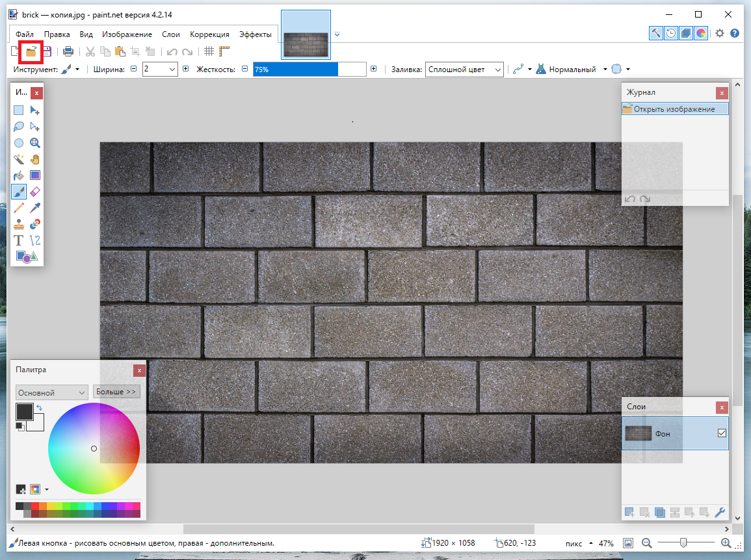Click the Открыть изображение history entry
751x560 pixels.
coord(675,108)
